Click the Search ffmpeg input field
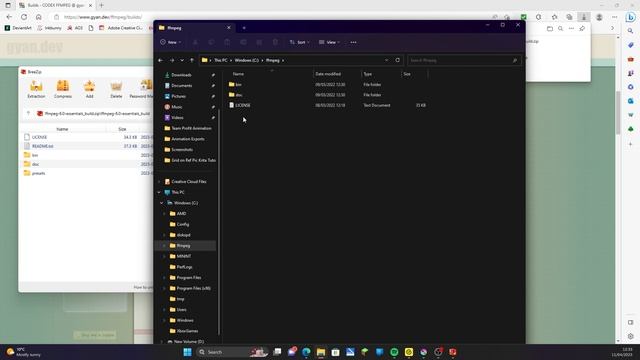The width and height of the screenshot is (640, 360). click(x=464, y=60)
